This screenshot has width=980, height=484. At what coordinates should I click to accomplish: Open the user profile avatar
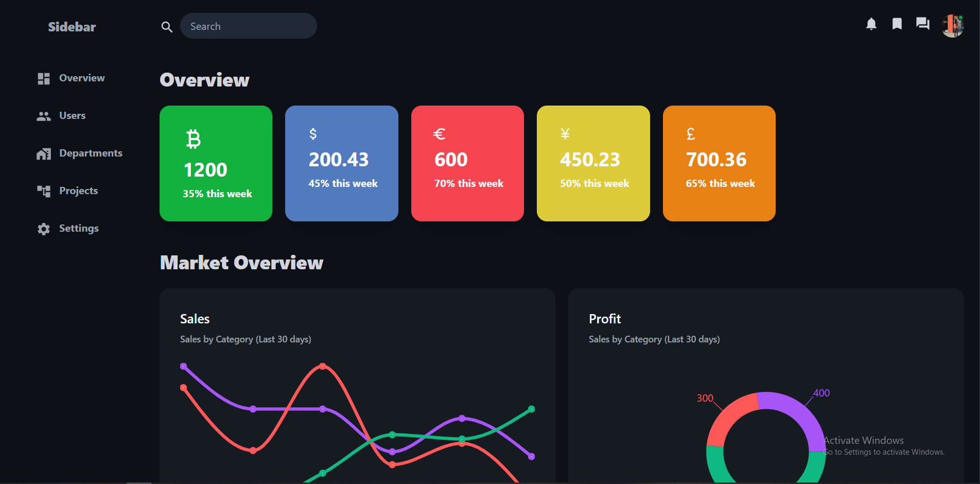point(953,26)
